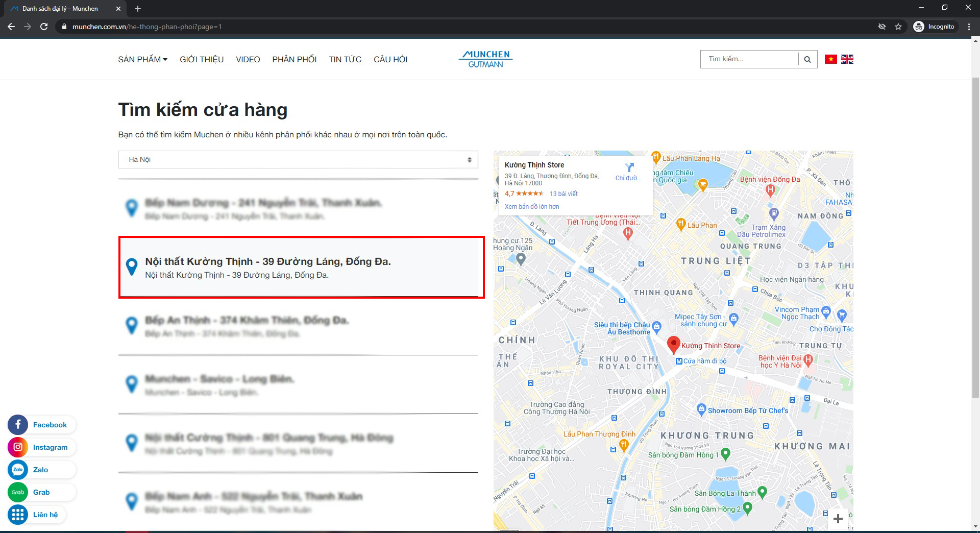Click Cửa hầm đi bộ transit marker
Screen dimensions: 980x533
pyautogui.click(x=679, y=361)
